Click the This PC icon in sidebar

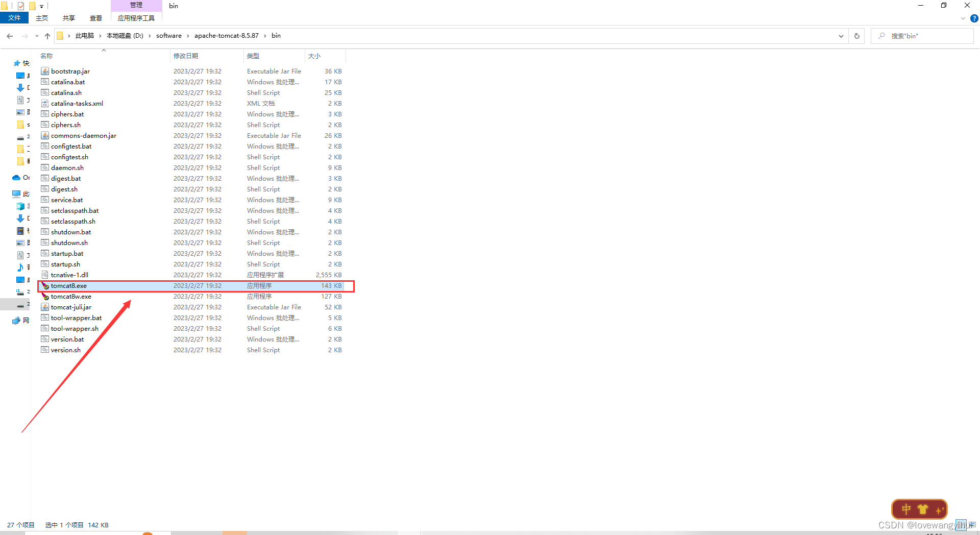[16, 194]
